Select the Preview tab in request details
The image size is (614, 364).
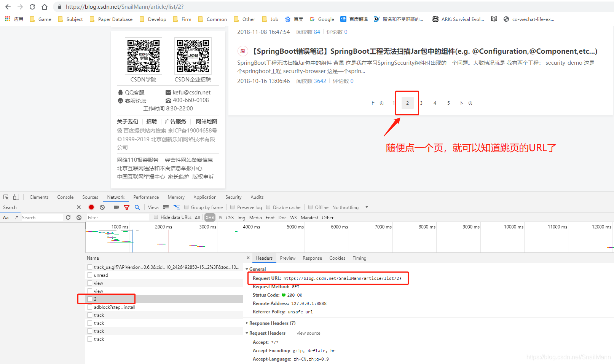(x=288, y=258)
